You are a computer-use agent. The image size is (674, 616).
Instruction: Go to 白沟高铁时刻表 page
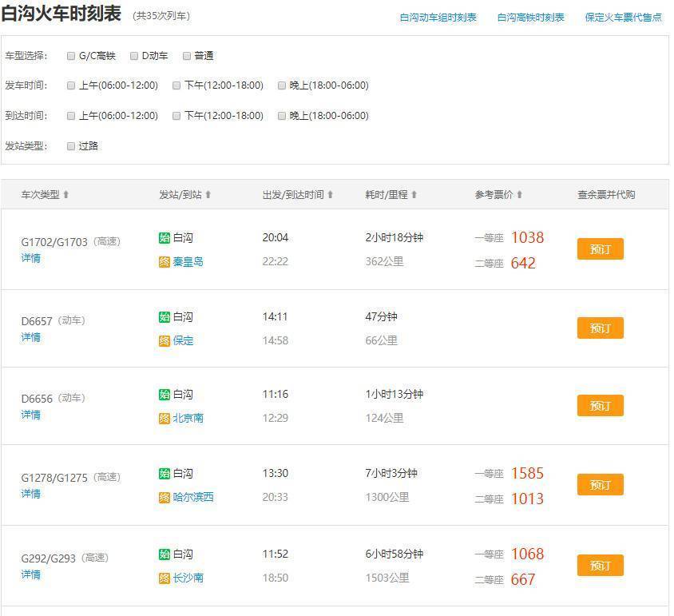coord(530,18)
